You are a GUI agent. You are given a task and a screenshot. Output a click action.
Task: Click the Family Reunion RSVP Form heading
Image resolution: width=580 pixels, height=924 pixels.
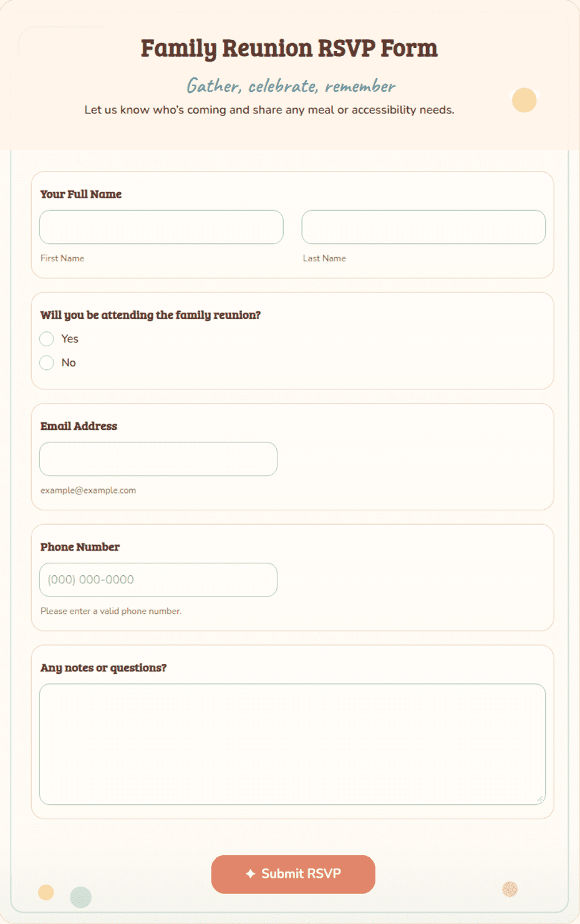pyautogui.click(x=289, y=48)
